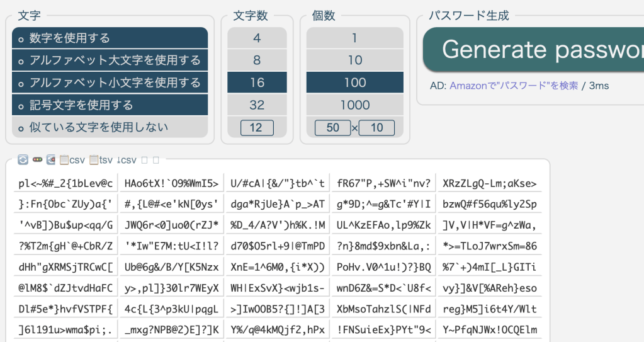Toggle 数字を使用する option
The height and width of the screenshot is (342, 644).
tap(110, 38)
